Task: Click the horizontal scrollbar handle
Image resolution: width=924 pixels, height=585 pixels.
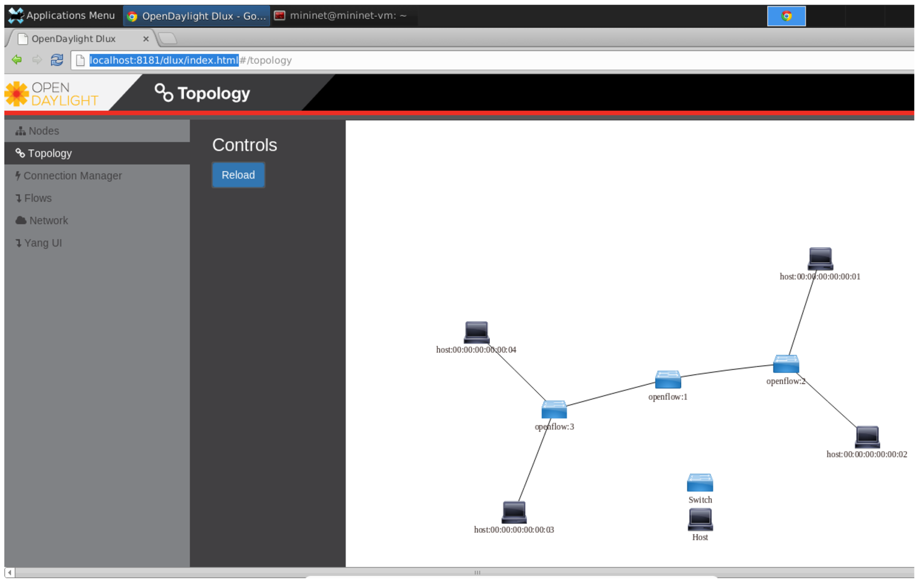Action: point(477,573)
